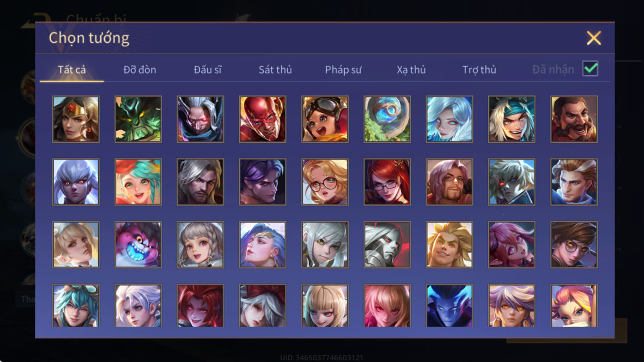Select the Tất cả tab
Viewport: 644px width, 362px height.
click(72, 70)
